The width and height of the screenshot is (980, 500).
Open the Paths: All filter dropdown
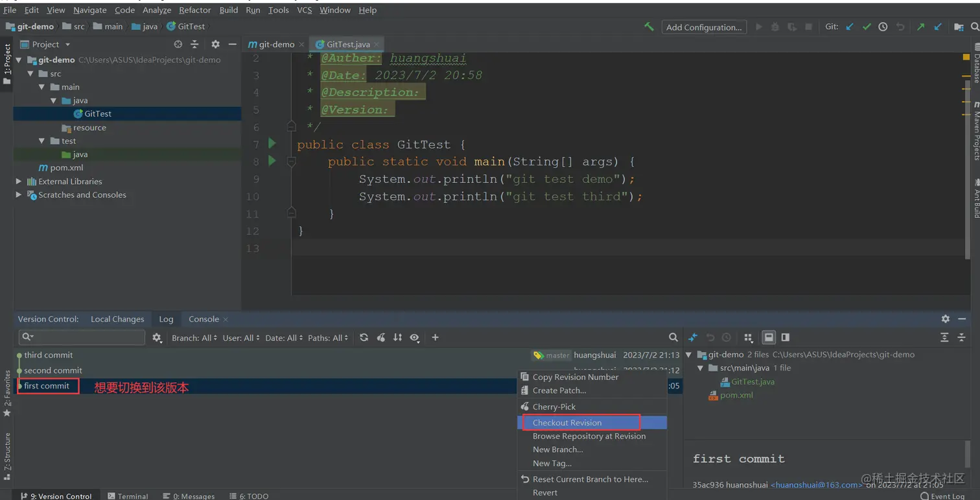click(x=328, y=338)
